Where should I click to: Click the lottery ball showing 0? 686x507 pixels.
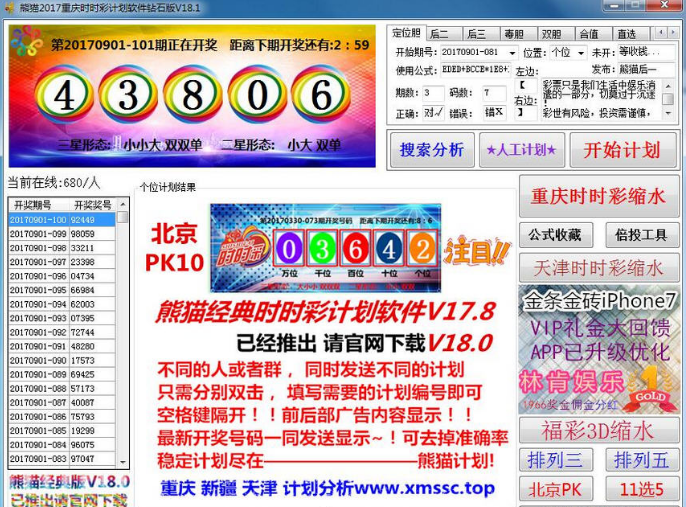(257, 94)
